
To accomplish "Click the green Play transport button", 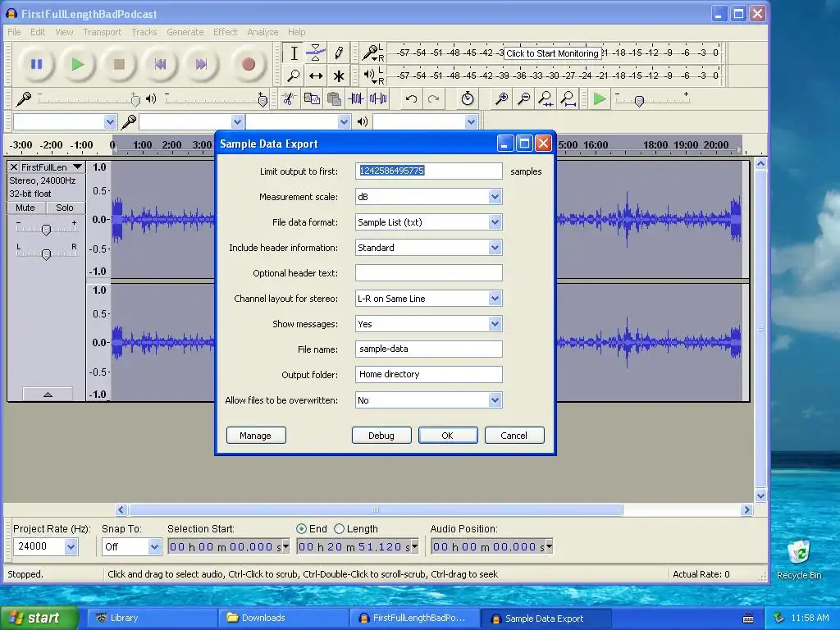I will click(78, 64).
